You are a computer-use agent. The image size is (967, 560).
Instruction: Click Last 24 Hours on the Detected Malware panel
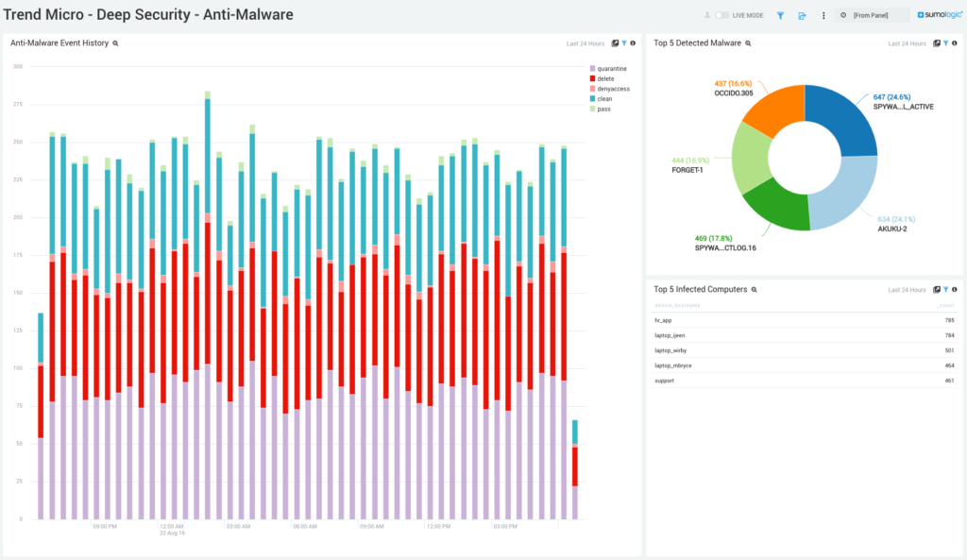tap(907, 43)
